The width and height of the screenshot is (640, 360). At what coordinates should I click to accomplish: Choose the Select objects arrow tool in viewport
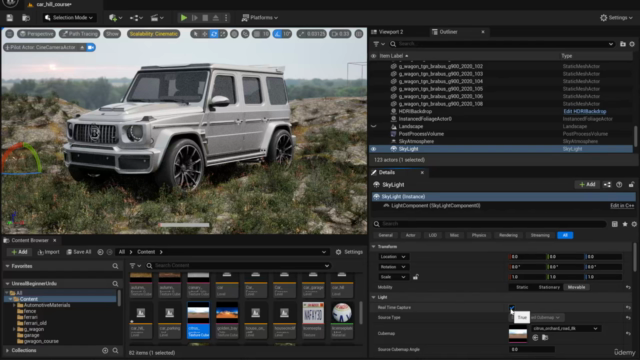[x=196, y=34]
